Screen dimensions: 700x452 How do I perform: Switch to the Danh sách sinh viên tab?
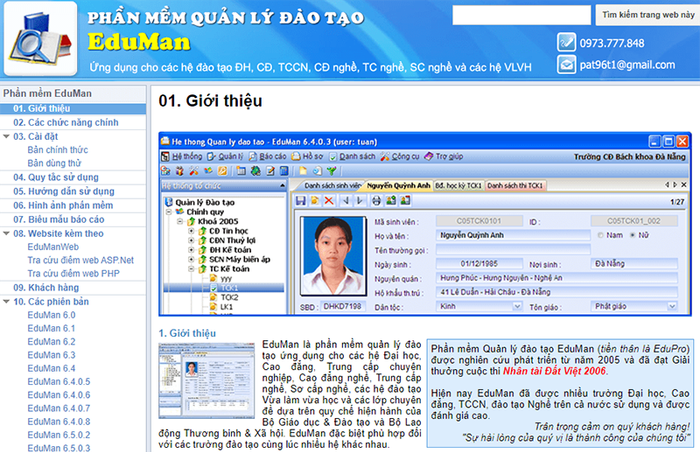coord(332,185)
